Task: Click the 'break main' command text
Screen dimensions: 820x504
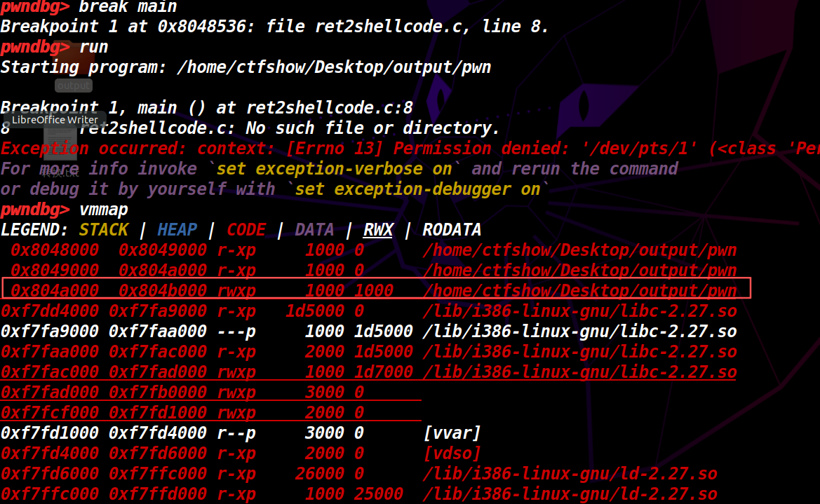Action: pos(128,8)
